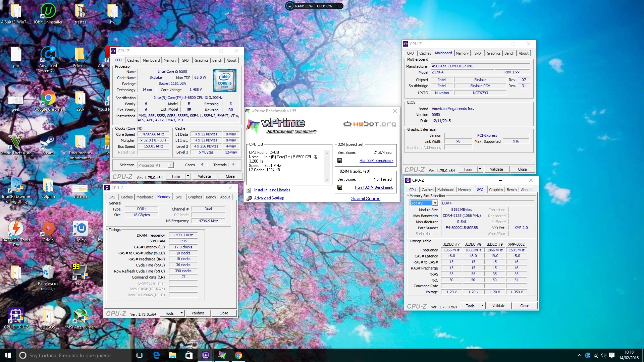
Task: Show hidden system tray icons
Action: [x=579, y=355]
